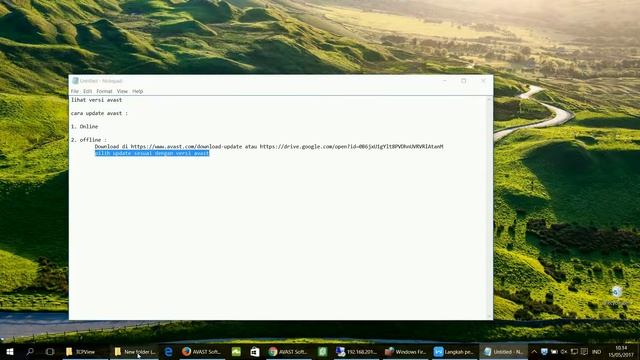This screenshot has height=360, width=640.
Task: Open Task View in taskbar
Action: click(x=49, y=351)
